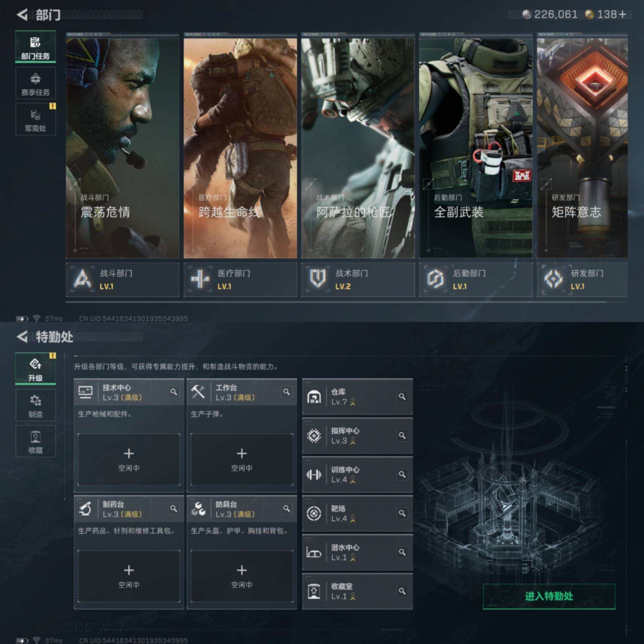Screen dimensions: 644x644
Task: Open 部门任务 sidebar tab
Action: (x=36, y=47)
